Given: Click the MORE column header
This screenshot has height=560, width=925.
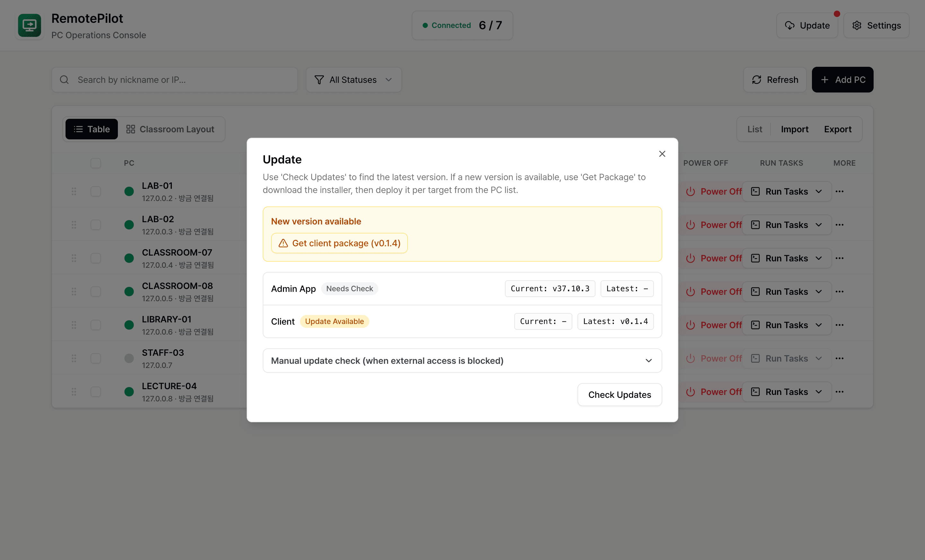Looking at the screenshot, I should pos(845,163).
